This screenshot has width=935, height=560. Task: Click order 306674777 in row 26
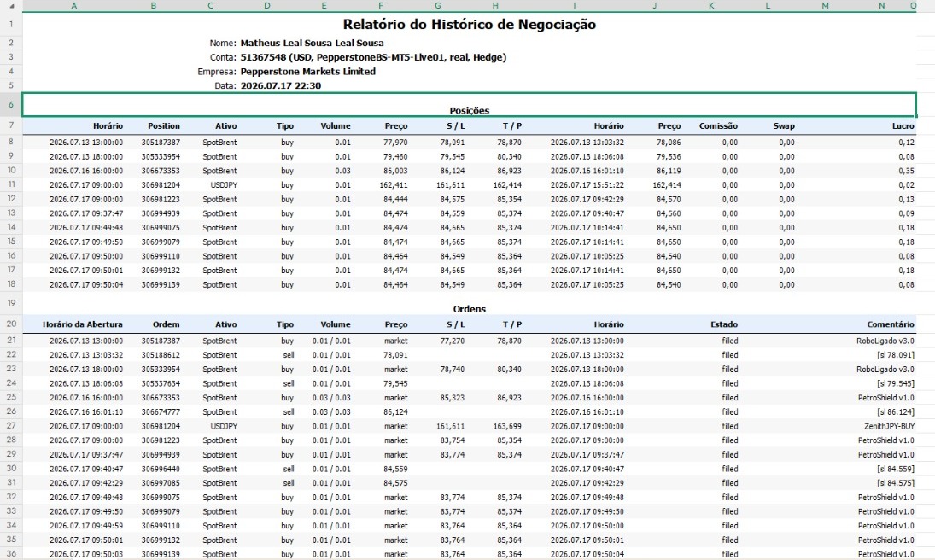click(161, 412)
